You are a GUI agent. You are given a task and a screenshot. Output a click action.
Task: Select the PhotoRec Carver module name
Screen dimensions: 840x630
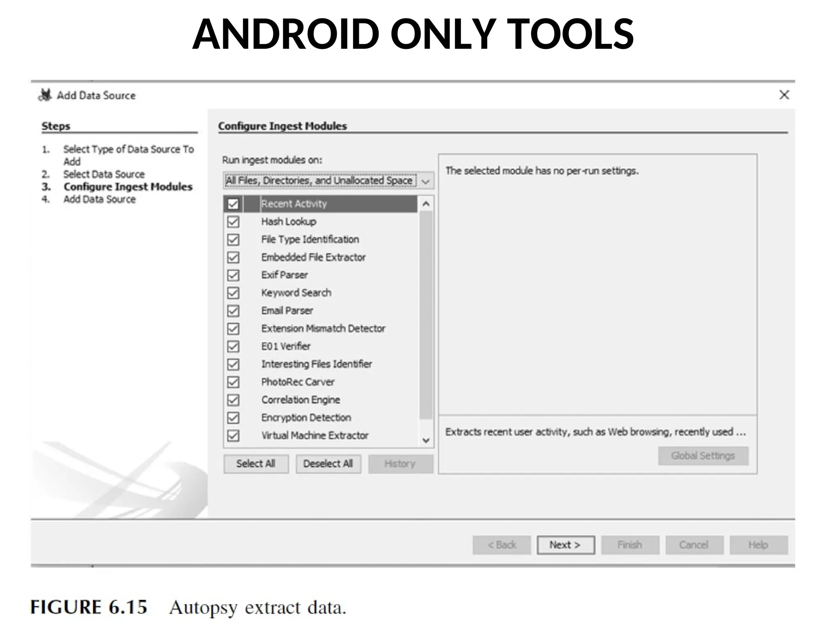298,382
